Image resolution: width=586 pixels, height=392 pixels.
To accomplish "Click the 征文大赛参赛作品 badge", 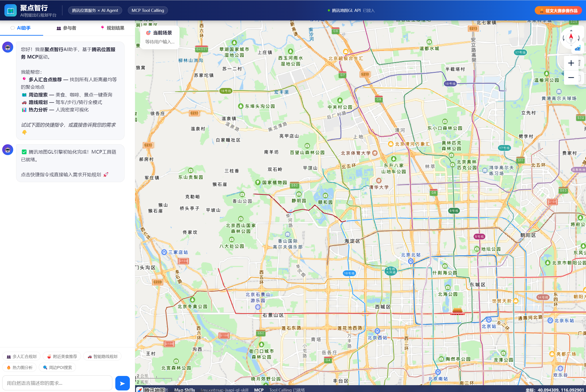I will tap(558, 11).
